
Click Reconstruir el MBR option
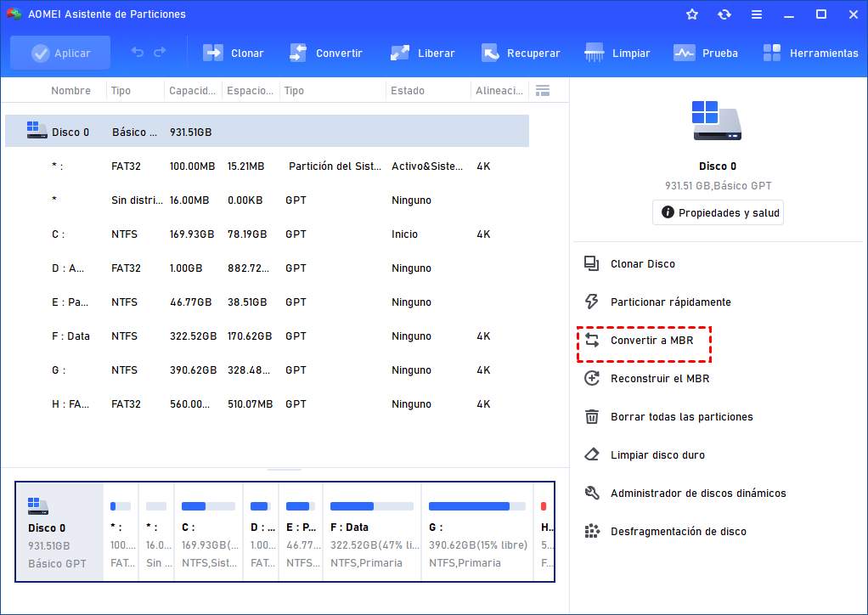[x=660, y=379]
